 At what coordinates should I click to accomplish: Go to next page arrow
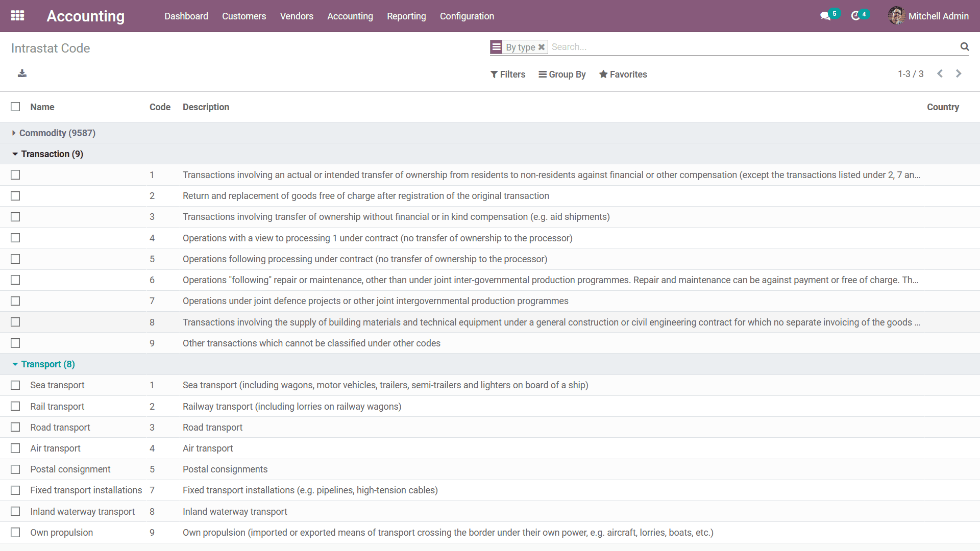[x=959, y=74]
